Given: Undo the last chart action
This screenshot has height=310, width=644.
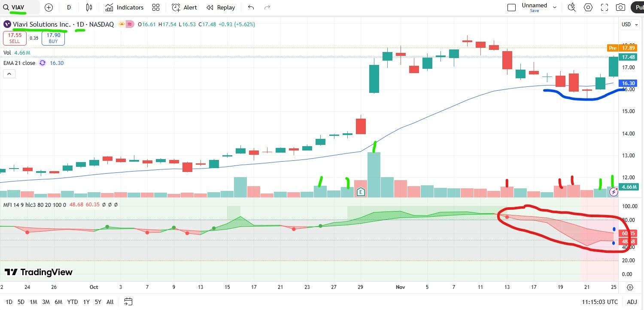Looking at the screenshot, I should tap(251, 7).
